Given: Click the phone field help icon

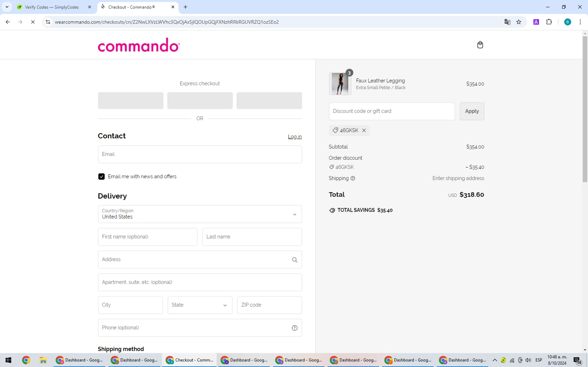Looking at the screenshot, I should (294, 328).
